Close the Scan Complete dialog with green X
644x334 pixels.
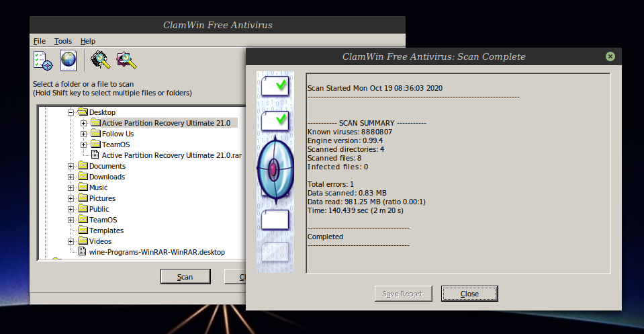click(610, 56)
